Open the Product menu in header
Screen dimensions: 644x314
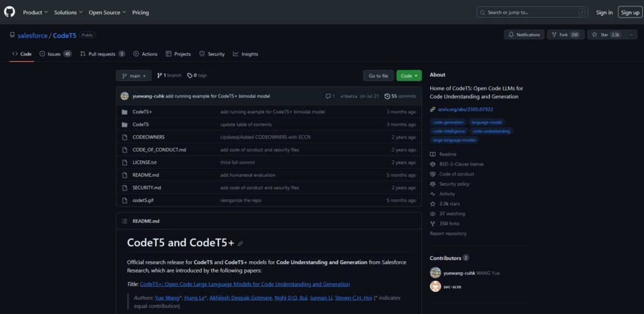coord(35,12)
